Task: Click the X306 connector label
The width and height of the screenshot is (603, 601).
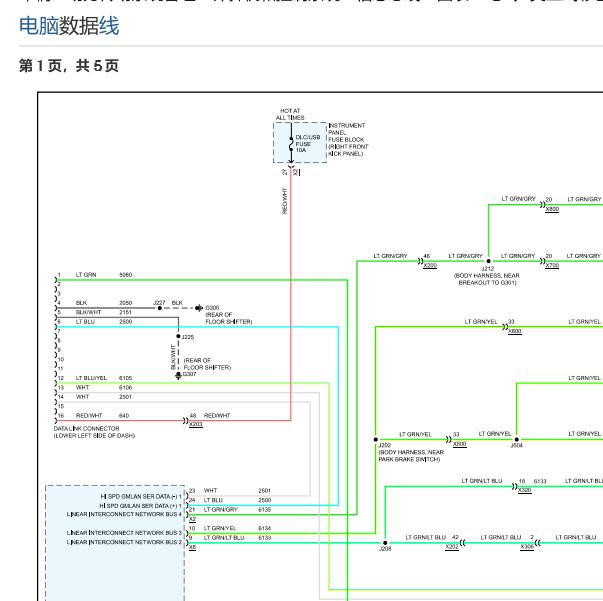Action: pyautogui.click(x=527, y=547)
